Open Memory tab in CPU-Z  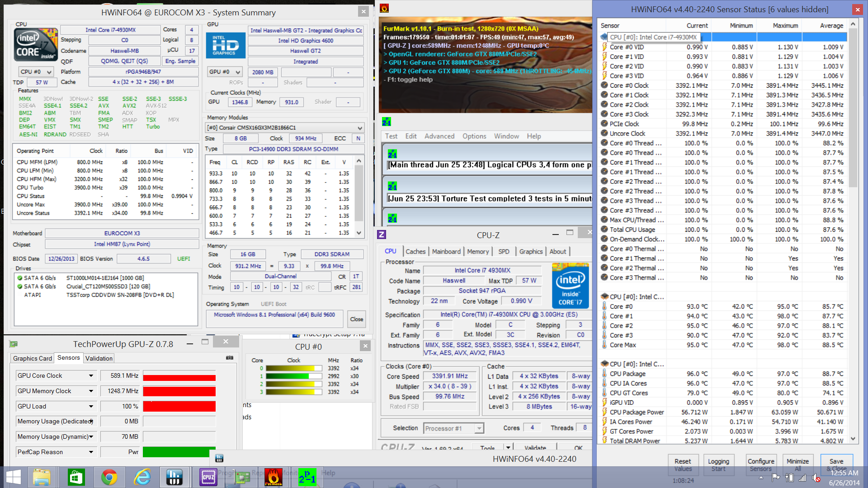pyautogui.click(x=478, y=252)
